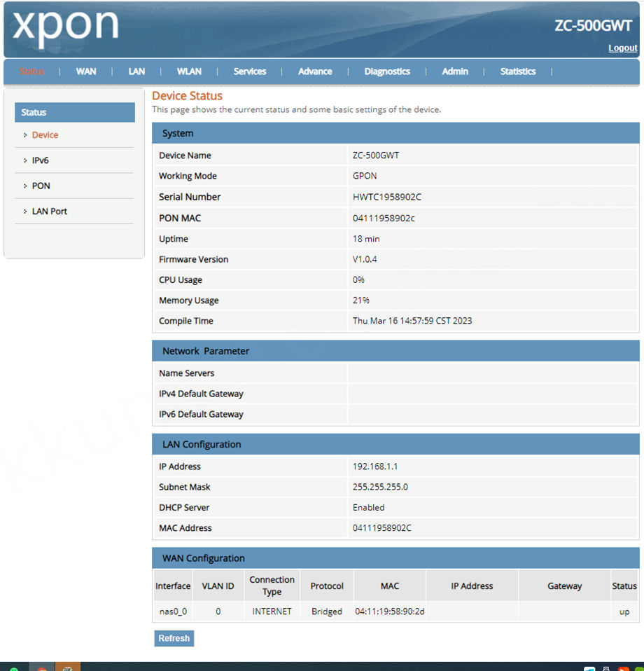Open the Status tab in navigation bar
The height and width of the screenshot is (671, 644).
coord(32,71)
